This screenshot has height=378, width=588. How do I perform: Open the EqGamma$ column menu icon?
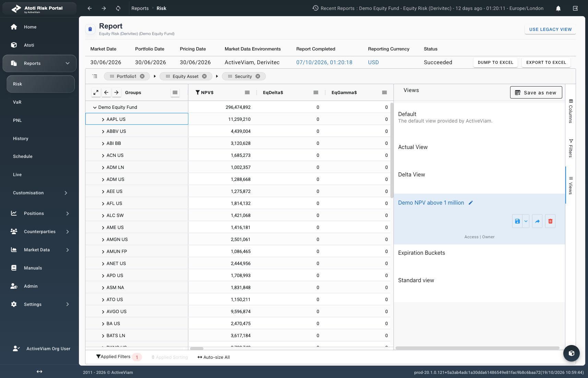pos(385,92)
